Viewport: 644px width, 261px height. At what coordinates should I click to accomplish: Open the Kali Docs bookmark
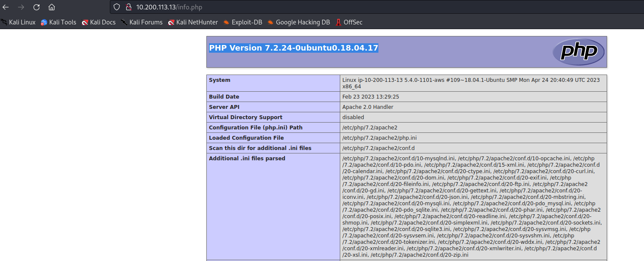tap(99, 22)
